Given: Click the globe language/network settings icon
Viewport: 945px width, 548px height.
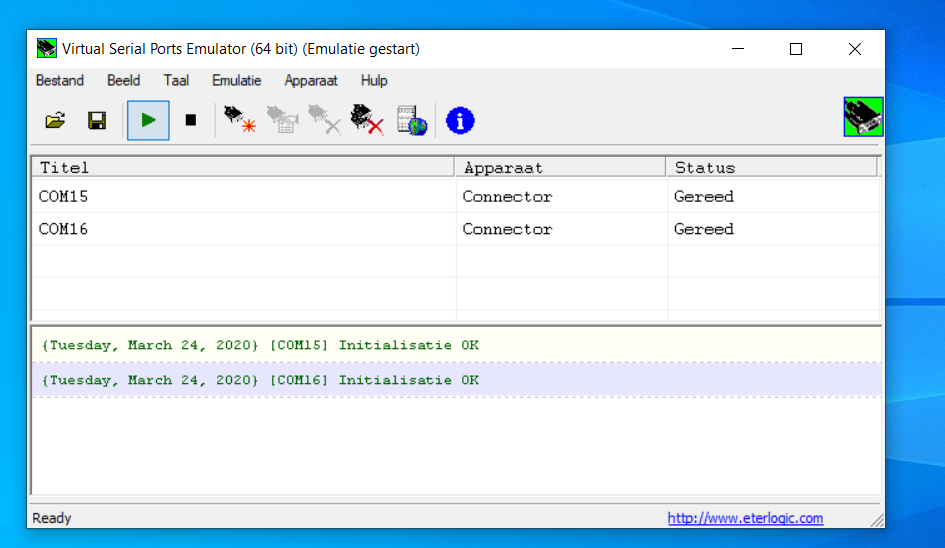Looking at the screenshot, I should pyautogui.click(x=411, y=121).
